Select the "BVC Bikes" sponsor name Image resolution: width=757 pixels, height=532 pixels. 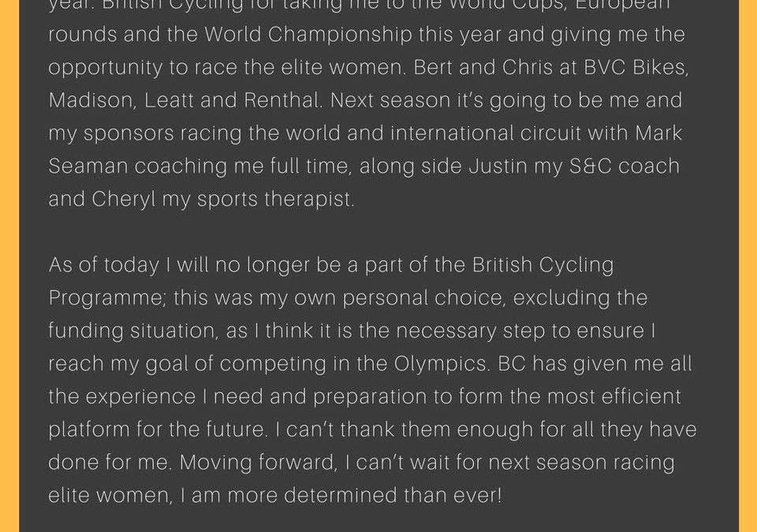pos(634,67)
